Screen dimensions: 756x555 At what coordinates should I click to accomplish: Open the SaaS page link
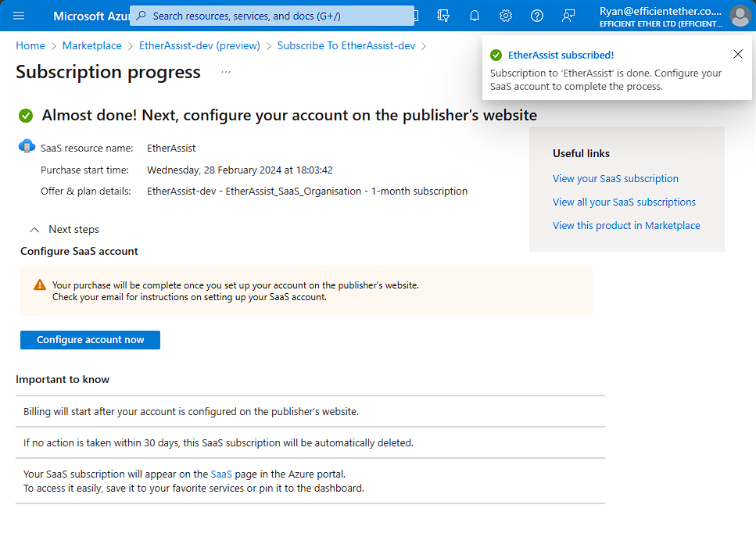[x=221, y=474]
